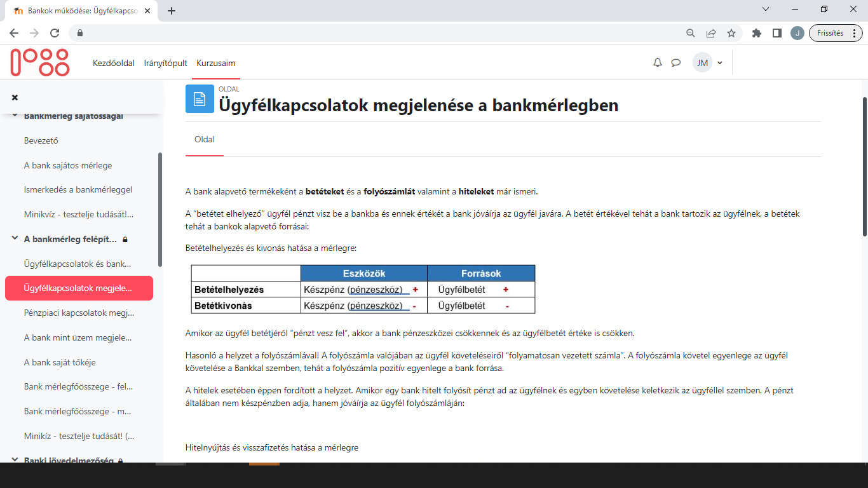
Task: Open the browser sharing icon
Action: click(710, 32)
